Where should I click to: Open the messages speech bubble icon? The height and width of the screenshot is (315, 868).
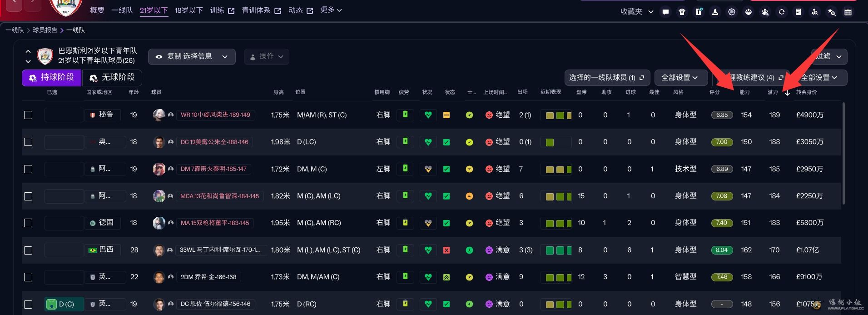pos(665,12)
